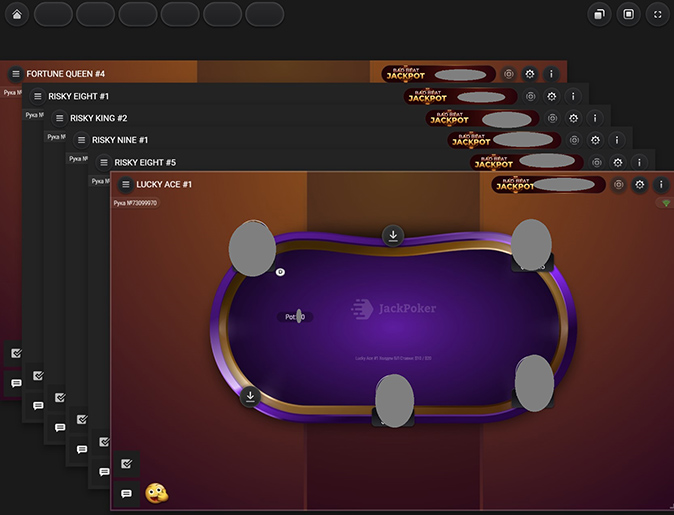Click target icon on Risky King #2
Screen dimensions: 674x515
552,118
